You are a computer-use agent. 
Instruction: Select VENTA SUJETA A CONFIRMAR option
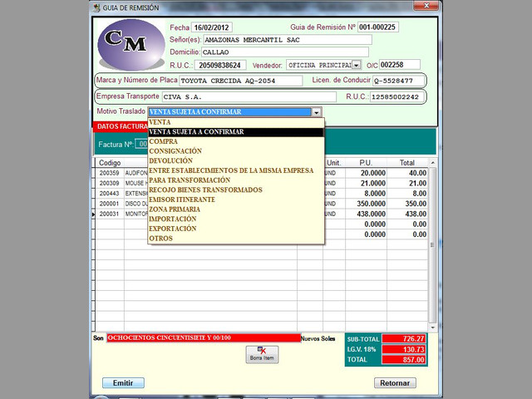click(x=236, y=132)
